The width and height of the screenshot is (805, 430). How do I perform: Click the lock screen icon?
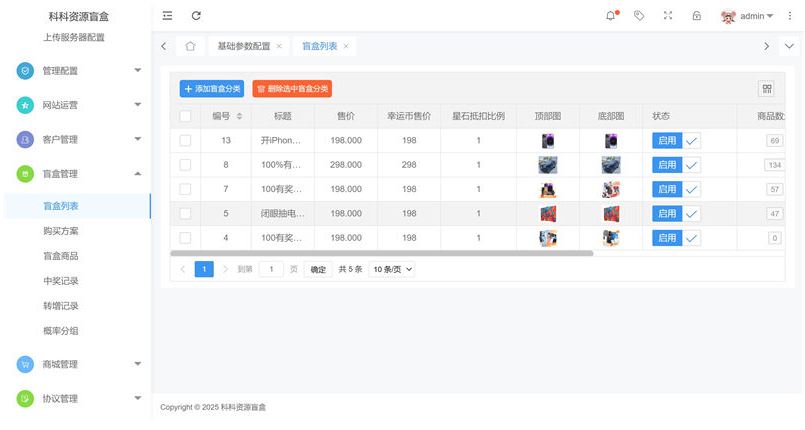click(697, 16)
